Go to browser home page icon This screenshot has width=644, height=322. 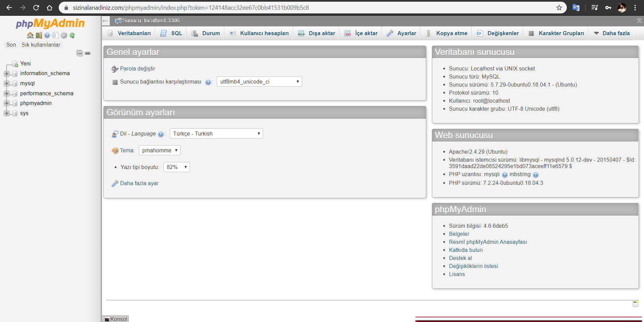(x=49, y=7)
